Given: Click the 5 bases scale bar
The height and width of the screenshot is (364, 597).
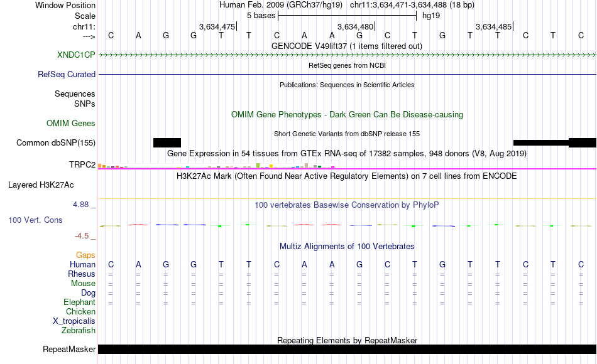Looking at the screenshot, I should [348, 16].
